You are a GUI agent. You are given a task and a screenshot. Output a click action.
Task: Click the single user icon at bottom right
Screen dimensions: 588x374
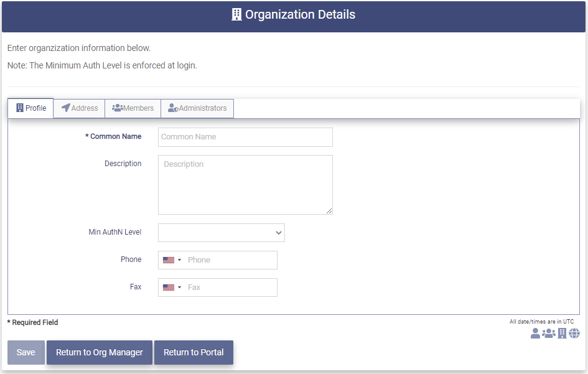[x=535, y=333]
